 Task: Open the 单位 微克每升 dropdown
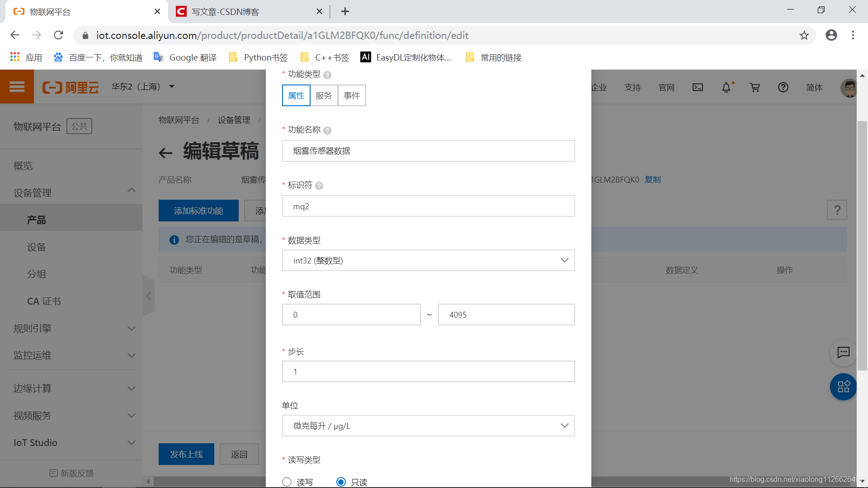(x=428, y=426)
